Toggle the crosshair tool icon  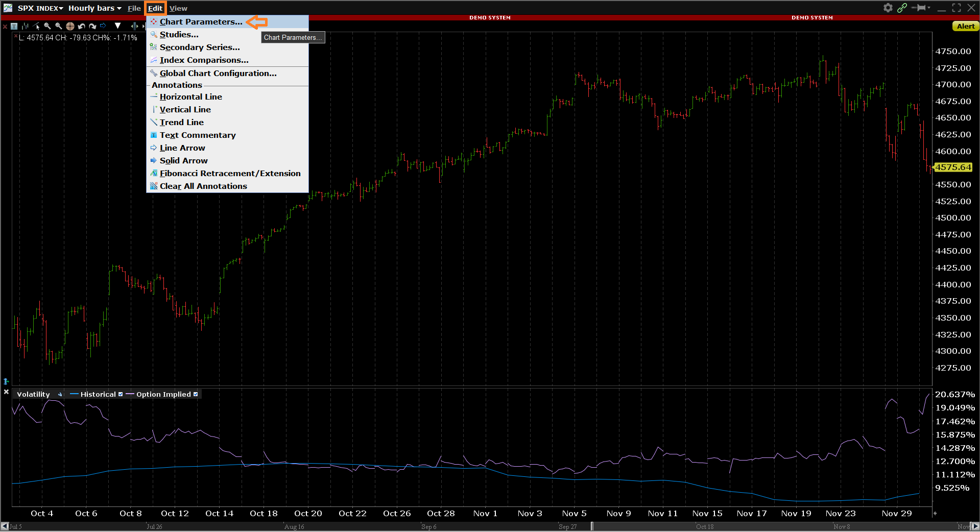click(70, 26)
